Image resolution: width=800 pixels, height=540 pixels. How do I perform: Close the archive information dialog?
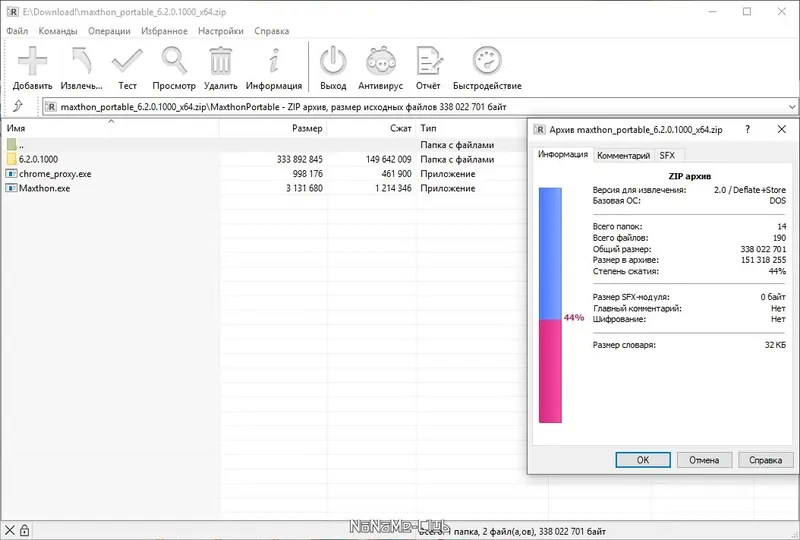[782, 129]
